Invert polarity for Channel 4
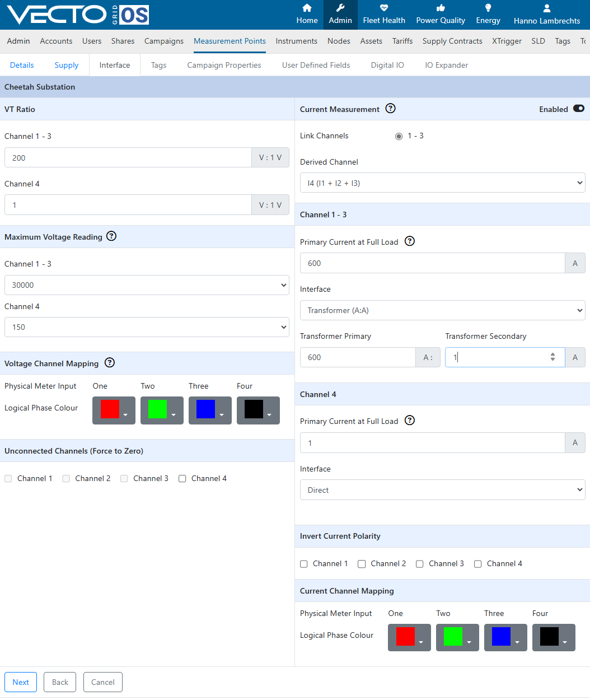Screen dimensions: 590x700 pyautogui.click(x=477, y=564)
